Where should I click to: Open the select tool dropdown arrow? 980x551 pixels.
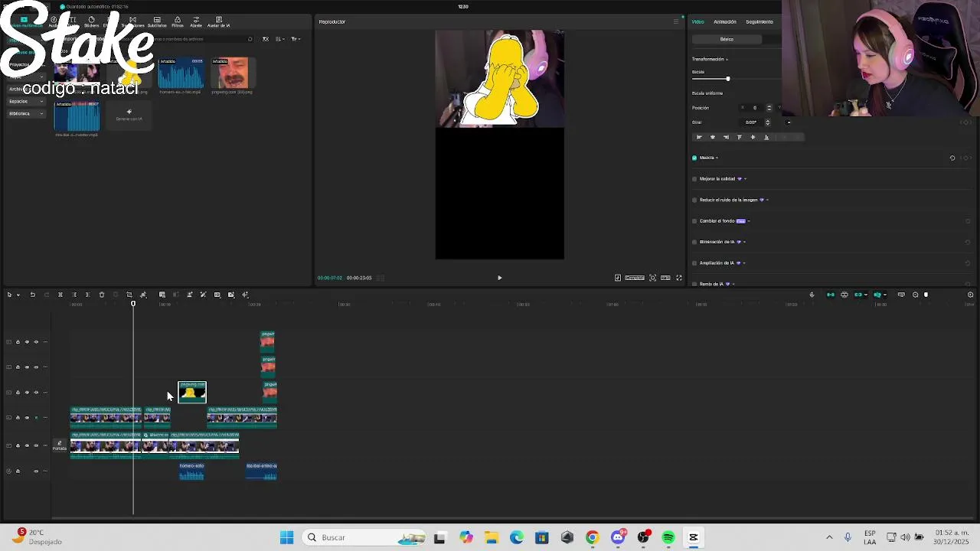18,295
